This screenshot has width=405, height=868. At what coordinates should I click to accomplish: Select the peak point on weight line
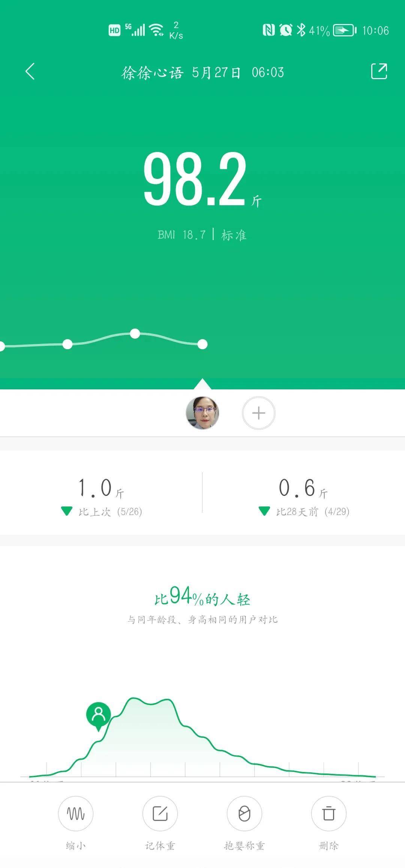[135, 333]
